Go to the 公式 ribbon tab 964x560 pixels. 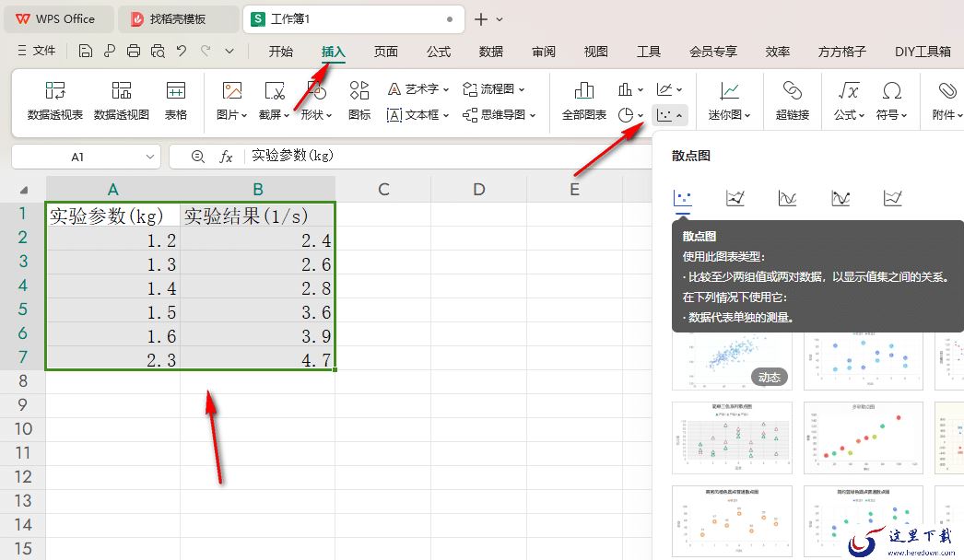pyautogui.click(x=439, y=52)
